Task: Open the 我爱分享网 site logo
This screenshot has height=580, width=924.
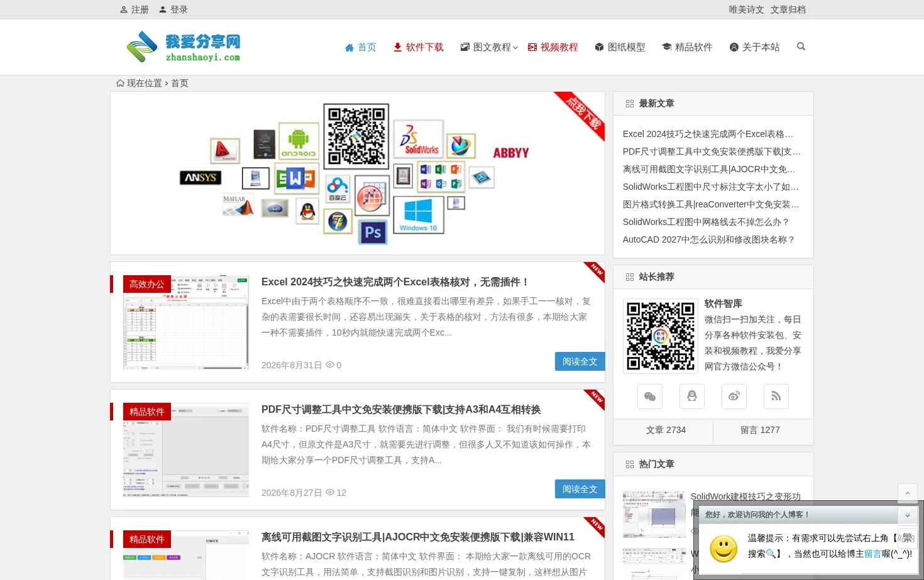Action: tap(183, 47)
